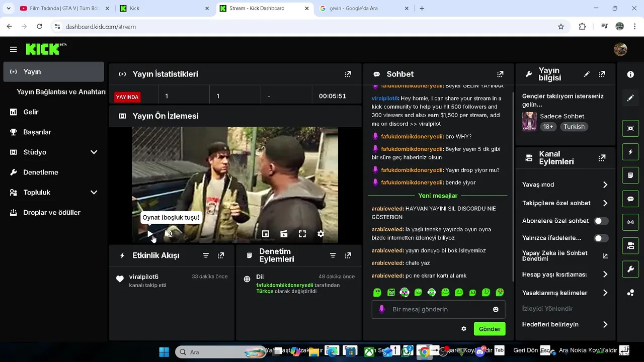The height and width of the screenshot is (362, 644).
Task: Toggle Yalnızca ifadelerle switch
Action: [x=601, y=238]
